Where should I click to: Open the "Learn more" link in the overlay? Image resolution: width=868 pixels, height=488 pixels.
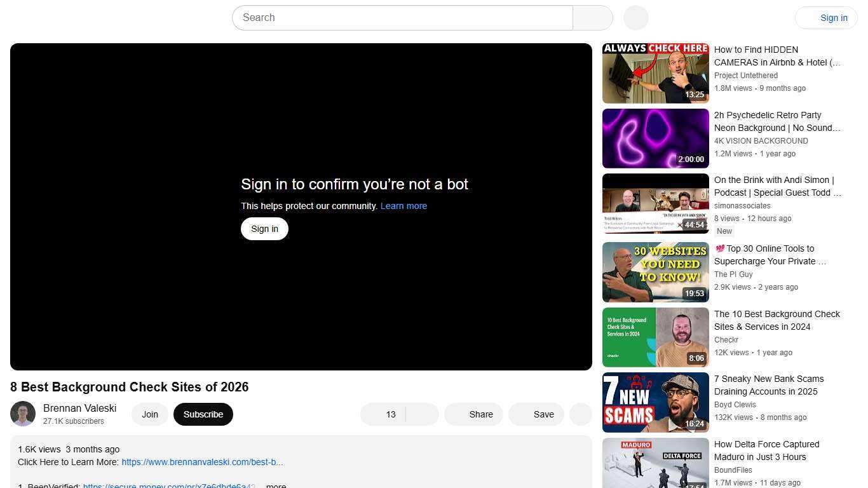pos(403,205)
